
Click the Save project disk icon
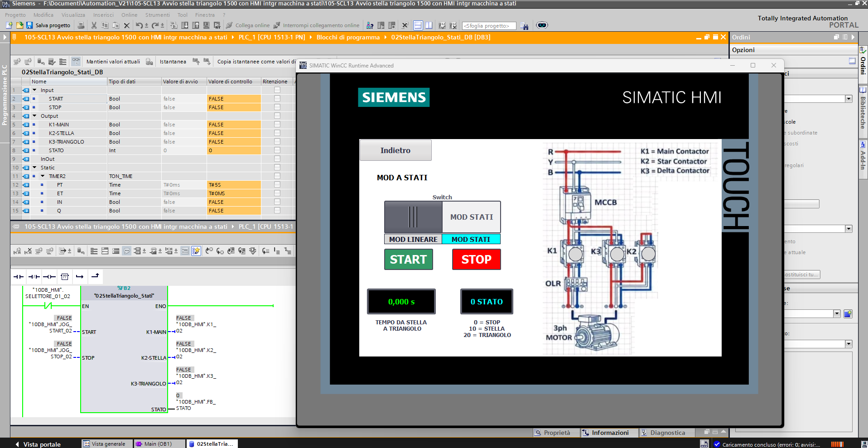point(29,25)
